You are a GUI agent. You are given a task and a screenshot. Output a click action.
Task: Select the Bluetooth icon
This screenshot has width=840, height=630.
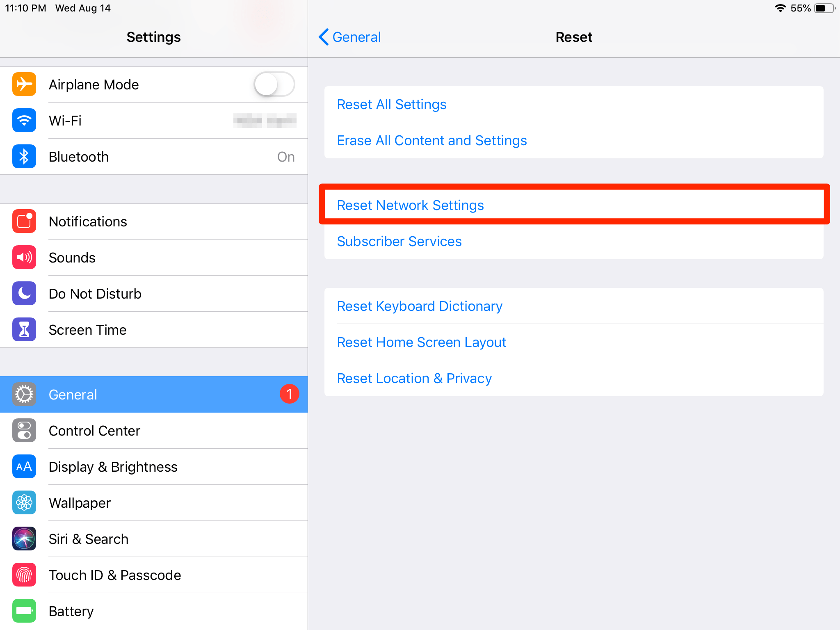(x=24, y=156)
